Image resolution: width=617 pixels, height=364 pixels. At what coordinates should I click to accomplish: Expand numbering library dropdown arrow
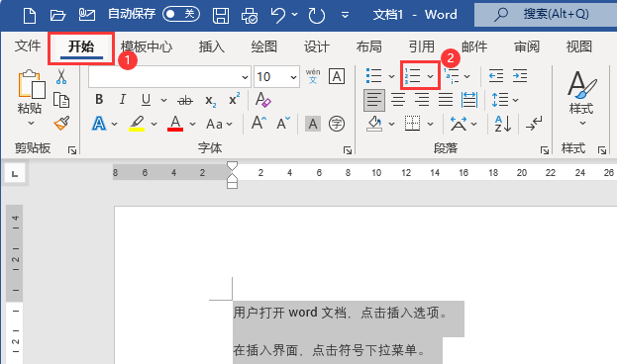click(x=431, y=76)
